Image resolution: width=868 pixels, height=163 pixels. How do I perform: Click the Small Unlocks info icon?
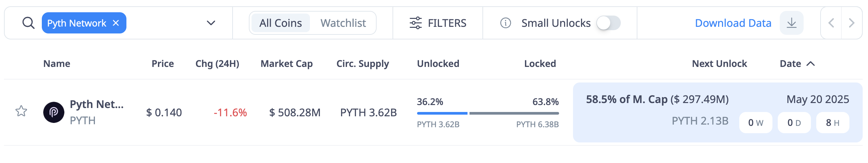pyautogui.click(x=505, y=23)
